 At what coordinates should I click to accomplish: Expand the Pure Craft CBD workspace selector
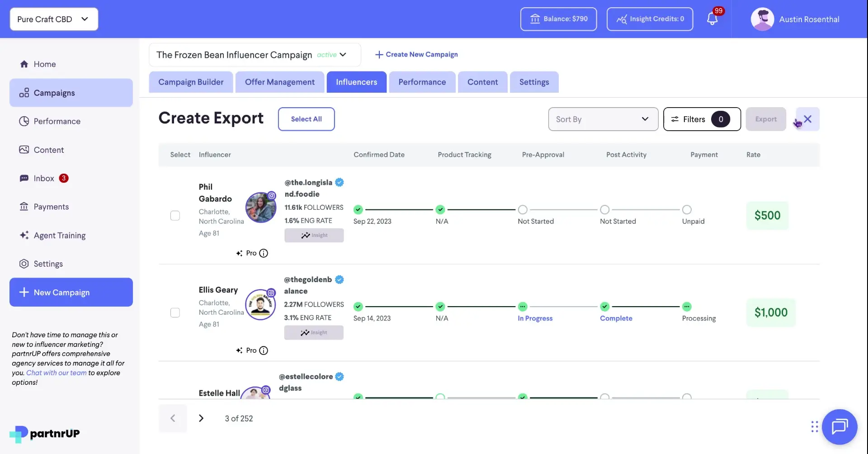[53, 19]
